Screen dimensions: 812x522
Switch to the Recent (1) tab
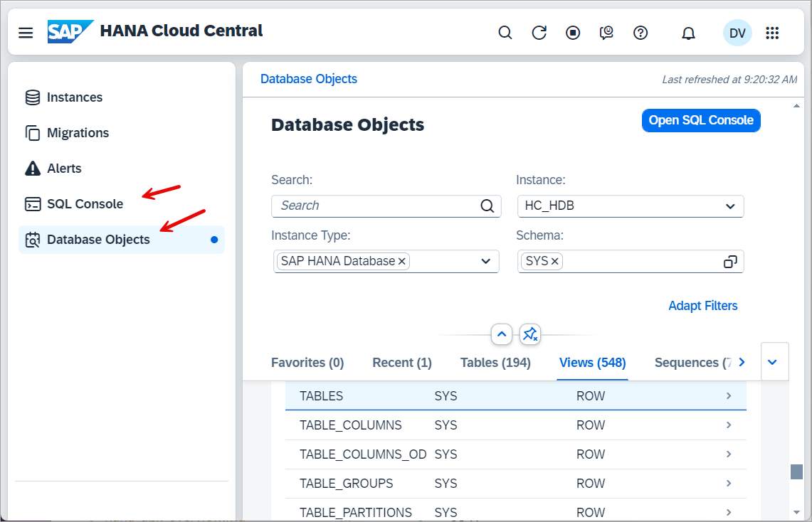coord(402,363)
